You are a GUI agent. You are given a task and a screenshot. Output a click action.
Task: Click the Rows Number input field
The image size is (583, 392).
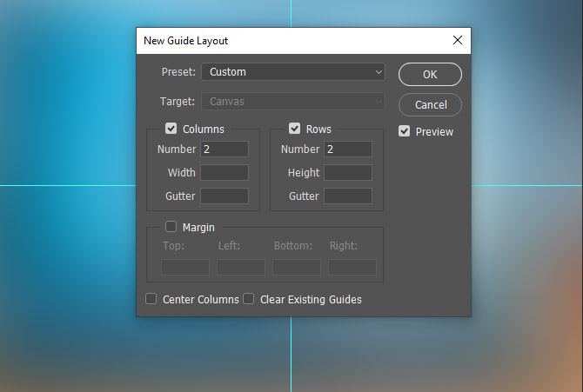point(348,149)
